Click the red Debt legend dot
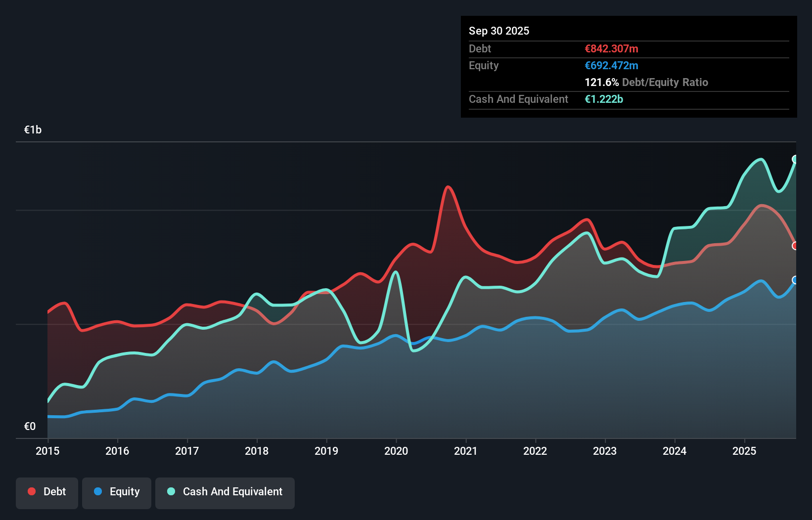 point(31,491)
